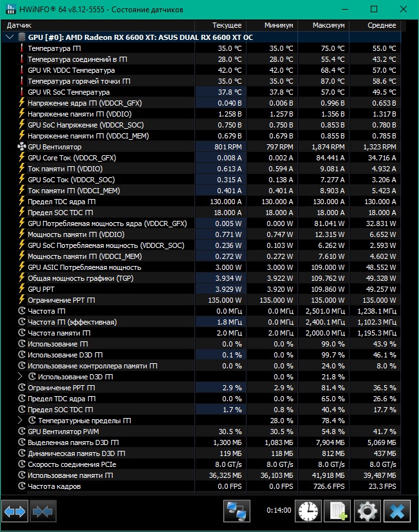Click the Среднее column header

pos(375,25)
